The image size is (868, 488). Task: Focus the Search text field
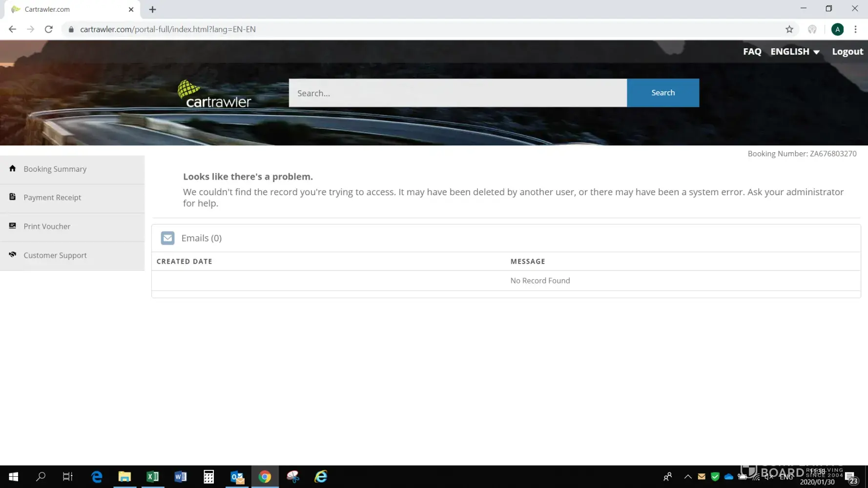[457, 93]
